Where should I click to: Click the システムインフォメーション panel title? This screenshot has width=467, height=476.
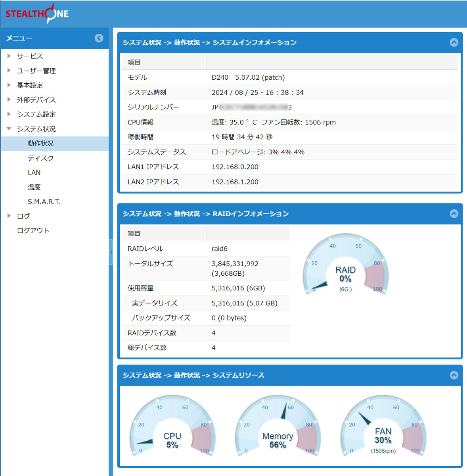click(209, 42)
